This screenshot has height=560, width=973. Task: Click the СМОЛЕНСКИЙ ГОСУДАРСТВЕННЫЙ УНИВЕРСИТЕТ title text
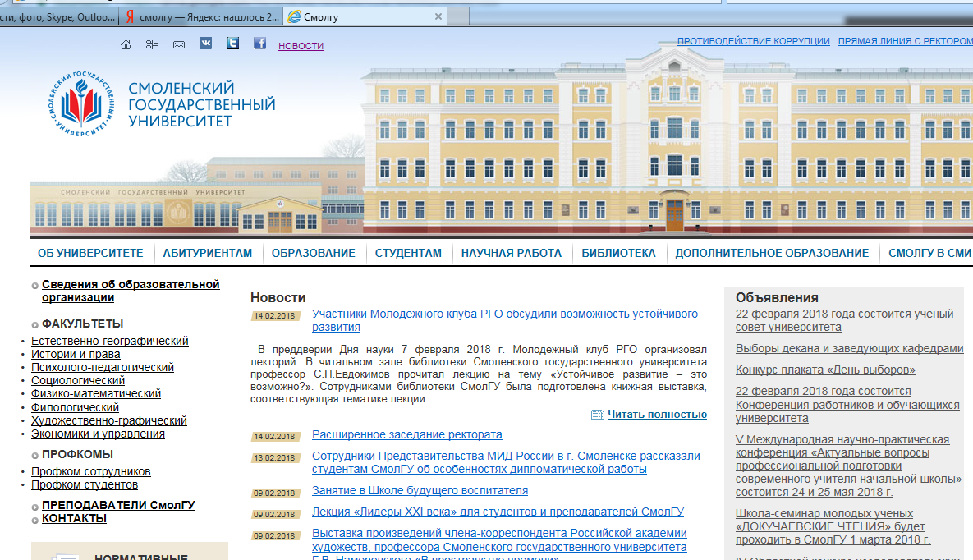[x=202, y=104]
